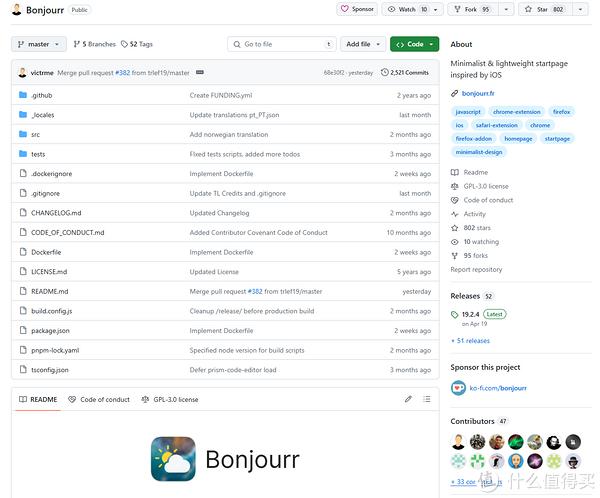The height and width of the screenshot is (498, 600).
Task: Select the README tab
Action: pyautogui.click(x=38, y=399)
